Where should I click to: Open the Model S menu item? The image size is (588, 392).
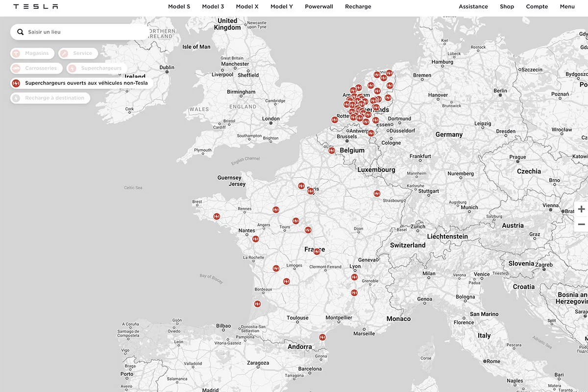tap(179, 7)
